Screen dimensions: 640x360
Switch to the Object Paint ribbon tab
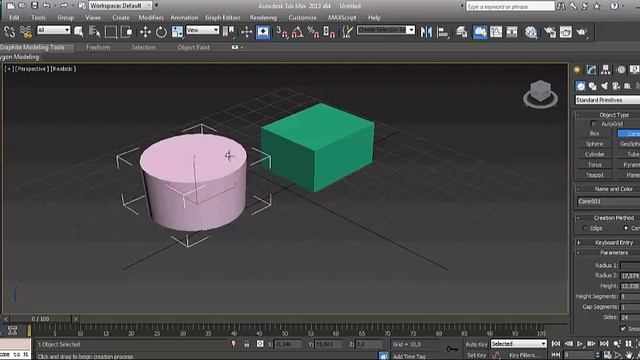click(x=193, y=47)
